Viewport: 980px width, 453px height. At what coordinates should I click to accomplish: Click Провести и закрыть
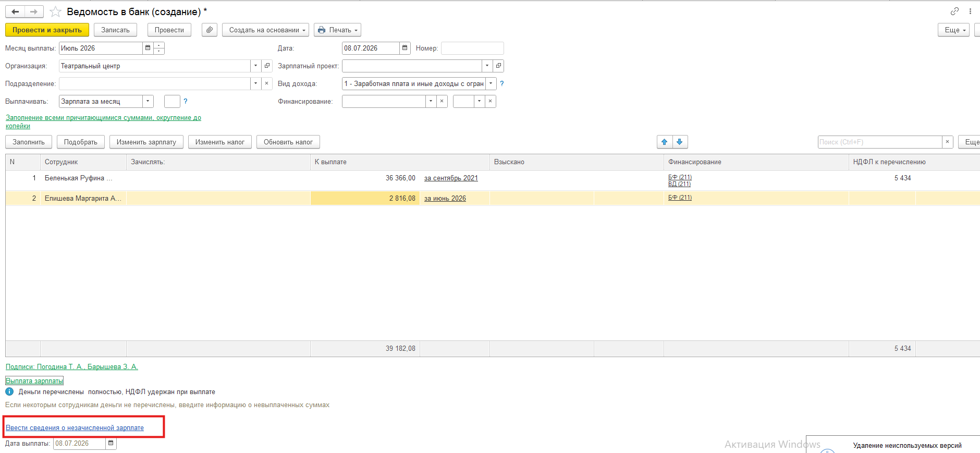coord(47,30)
